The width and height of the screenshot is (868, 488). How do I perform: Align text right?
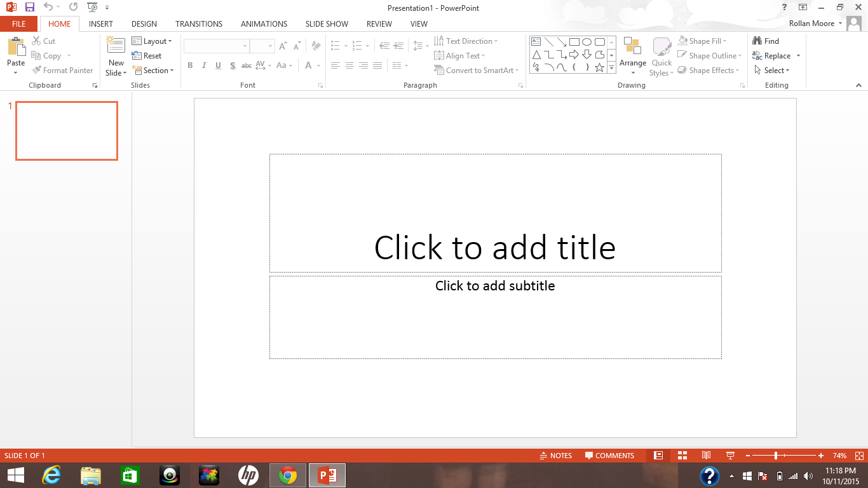(x=363, y=65)
